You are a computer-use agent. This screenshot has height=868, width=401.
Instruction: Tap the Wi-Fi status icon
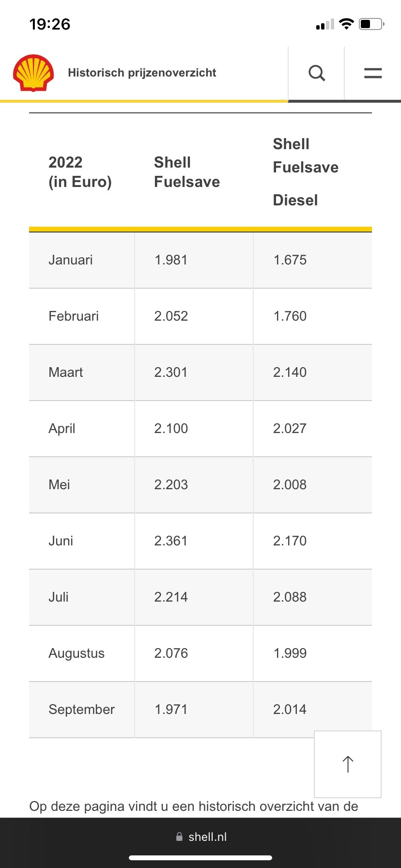346,24
